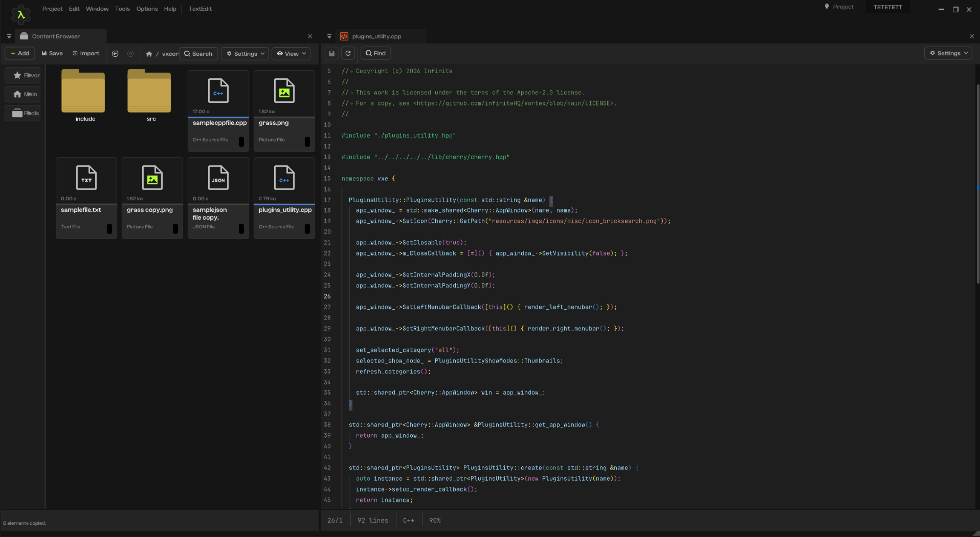Go forward with the right arrow icon

130,54
